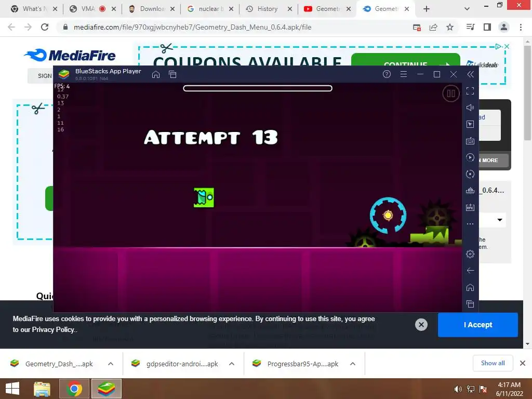This screenshot has width=532, height=399.
Task: Open BlueStacks sidebar recent apps icon
Action: (470, 304)
